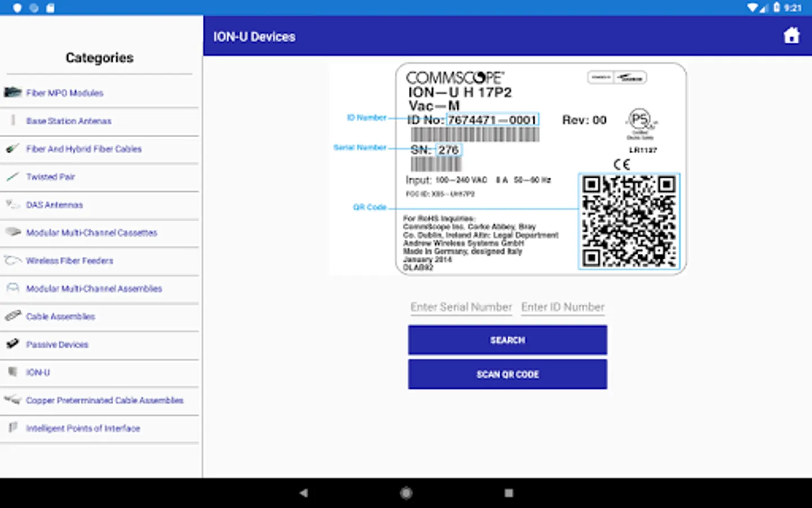Click the DAS Antennas category icon
Screen dimensions: 812x508
click(12, 204)
